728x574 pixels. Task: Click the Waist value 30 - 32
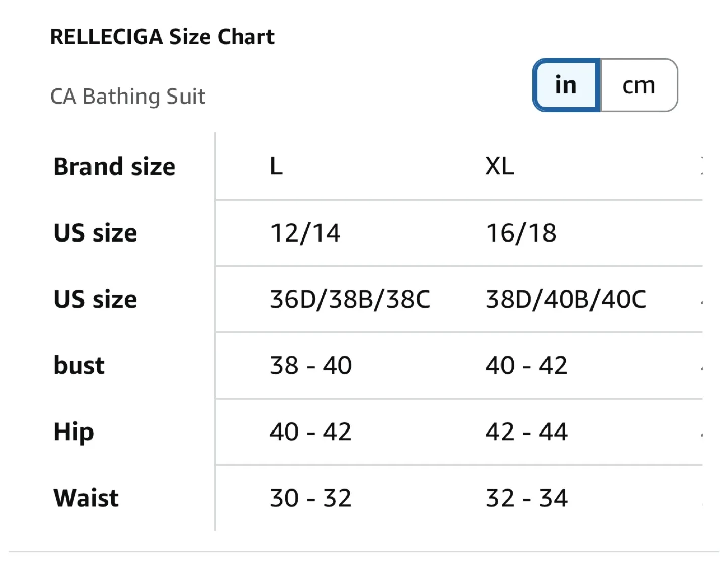point(311,498)
